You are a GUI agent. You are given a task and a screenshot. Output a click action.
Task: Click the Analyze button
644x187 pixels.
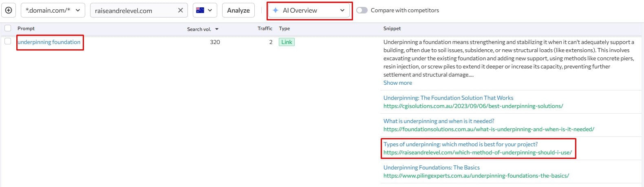238,10
